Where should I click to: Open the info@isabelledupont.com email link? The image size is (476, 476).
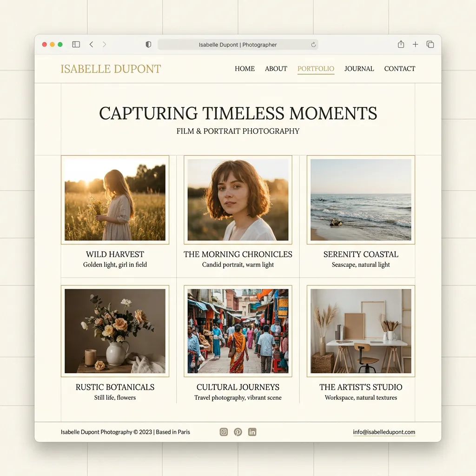click(x=384, y=432)
